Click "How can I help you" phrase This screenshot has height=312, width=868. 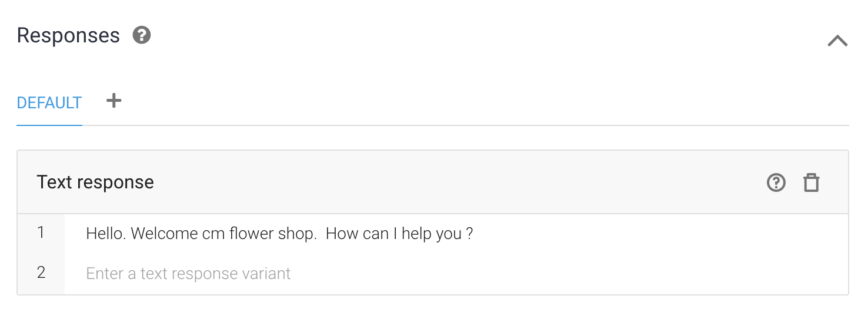pos(393,234)
